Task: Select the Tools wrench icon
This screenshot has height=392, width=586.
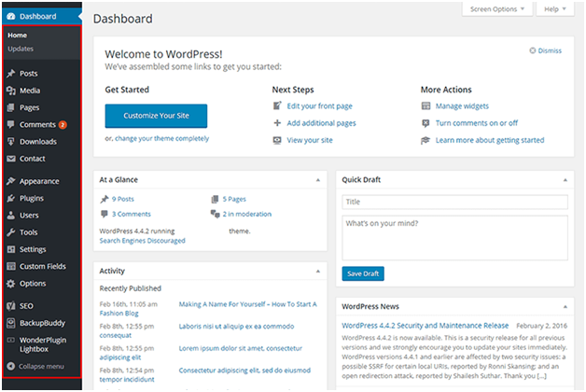Action: click(x=11, y=232)
